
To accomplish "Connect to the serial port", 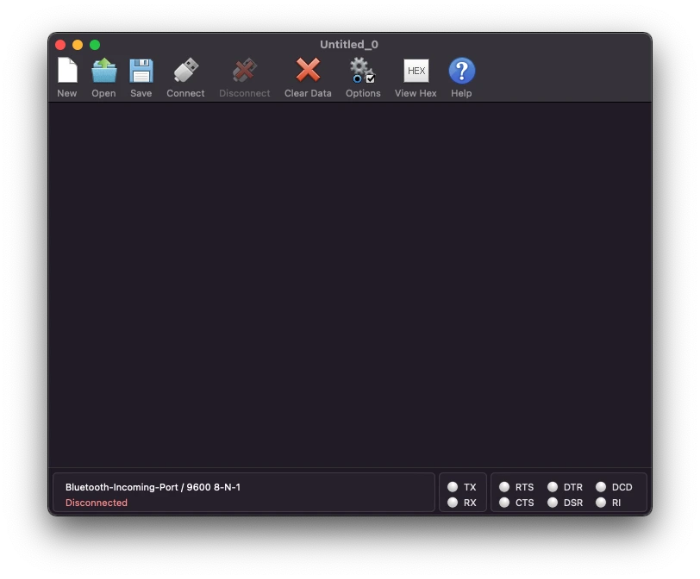I will point(185,77).
